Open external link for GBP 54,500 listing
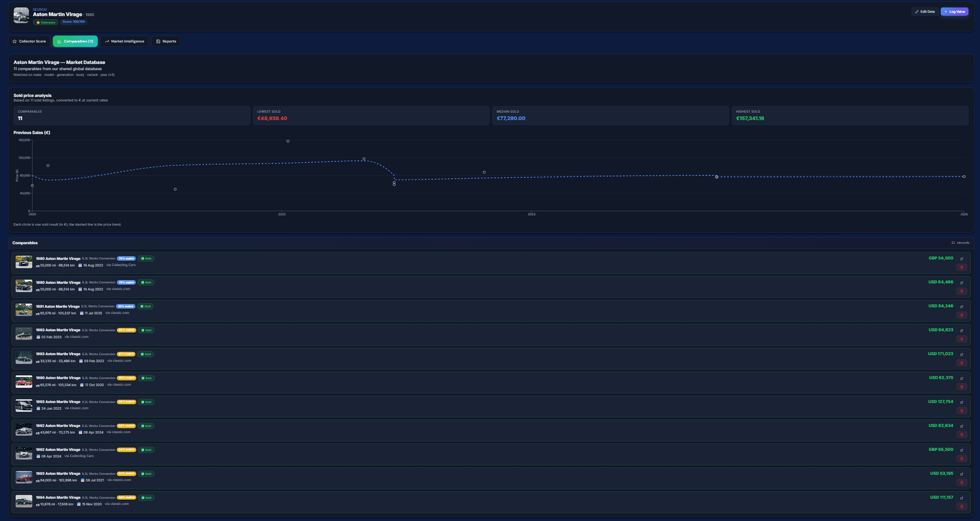The image size is (980, 521). point(961,259)
